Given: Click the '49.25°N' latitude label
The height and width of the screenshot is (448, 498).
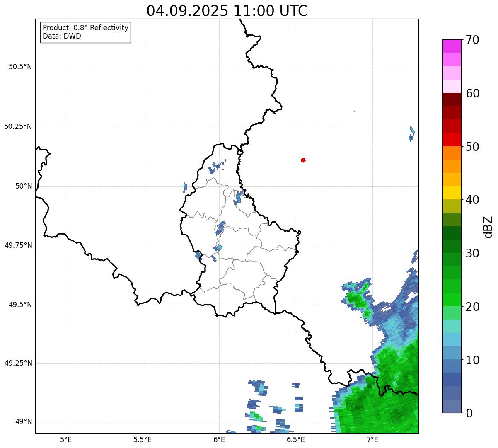Looking at the screenshot, I should pos(18,363).
